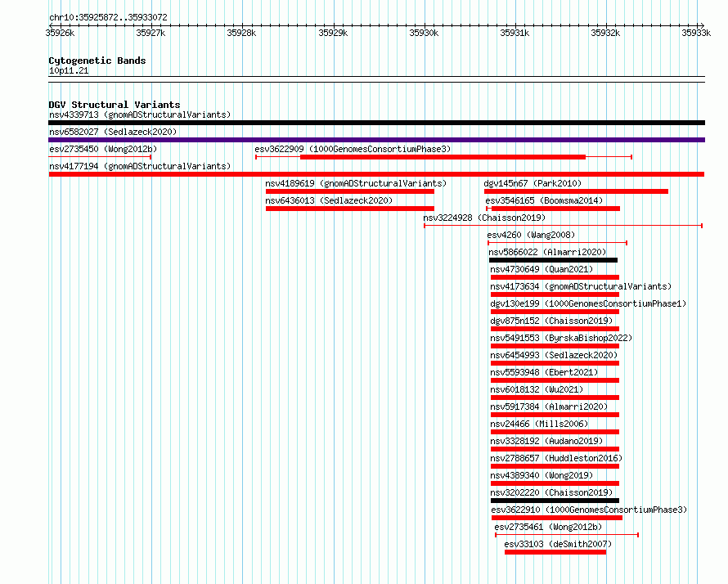
Task: Click the 35933k ruler tick label
Action: point(696,33)
